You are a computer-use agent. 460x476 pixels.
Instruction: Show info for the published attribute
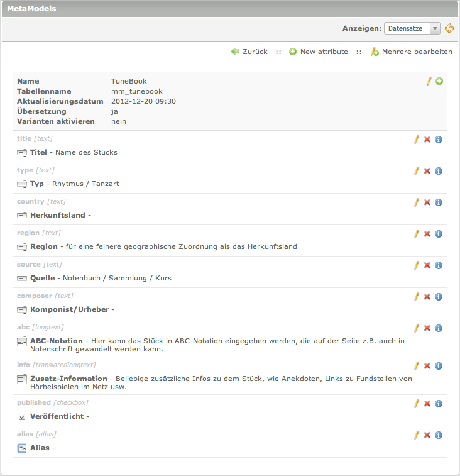[x=439, y=404]
